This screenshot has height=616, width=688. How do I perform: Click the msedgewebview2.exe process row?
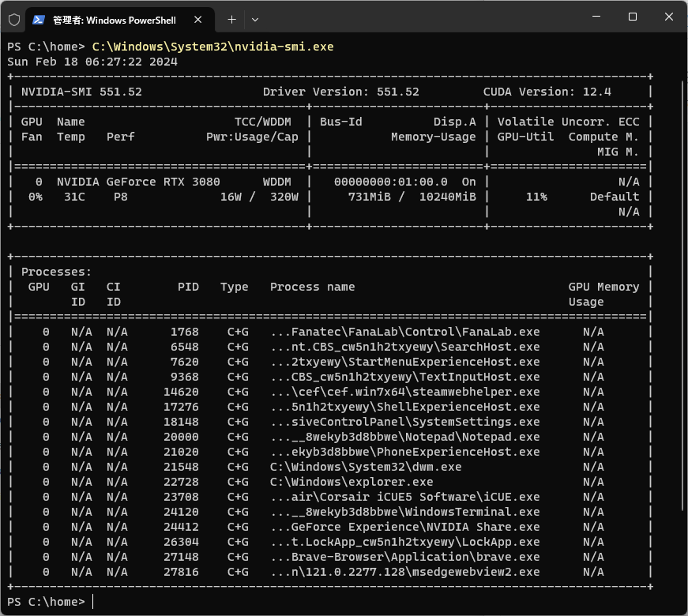coord(329,572)
